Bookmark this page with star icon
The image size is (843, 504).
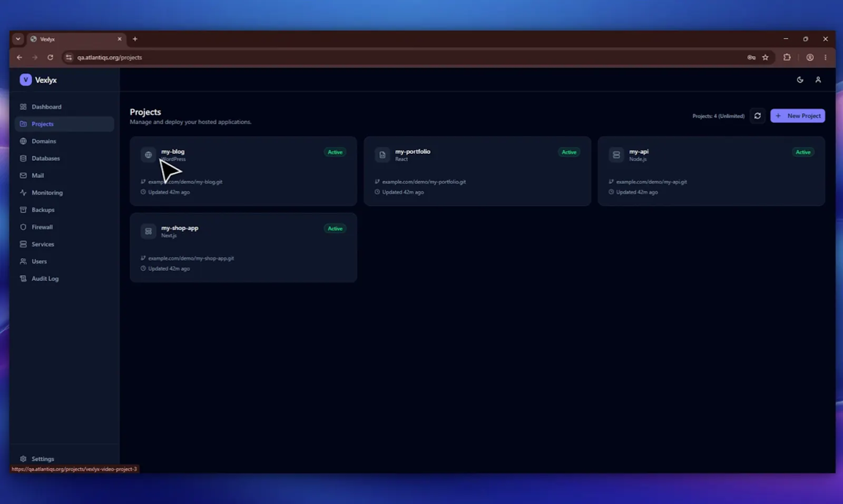tap(765, 57)
